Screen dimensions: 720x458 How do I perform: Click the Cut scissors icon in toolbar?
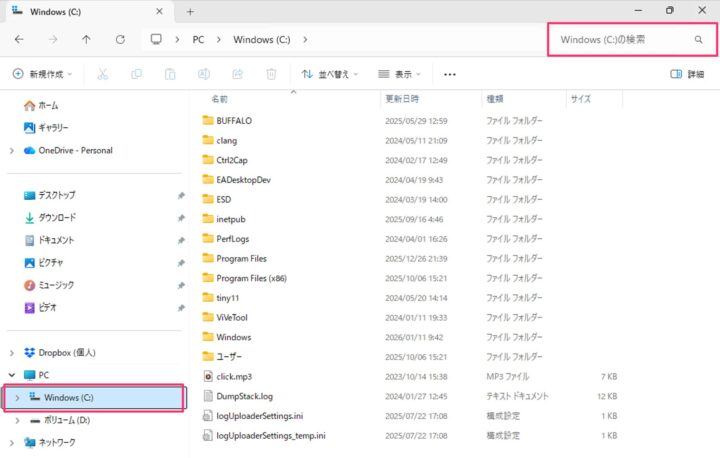point(102,74)
